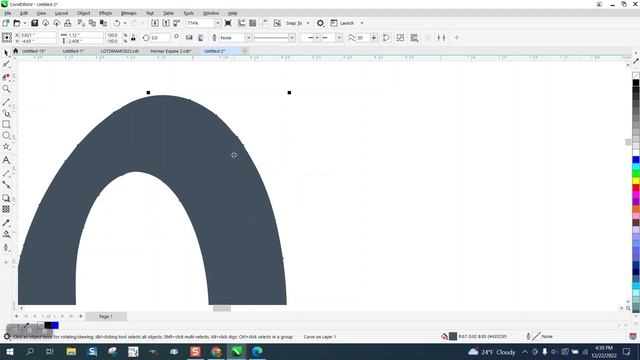The width and height of the screenshot is (640, 360).
Task: Click the Copy icon in toolbar
Action: [92, 23]
